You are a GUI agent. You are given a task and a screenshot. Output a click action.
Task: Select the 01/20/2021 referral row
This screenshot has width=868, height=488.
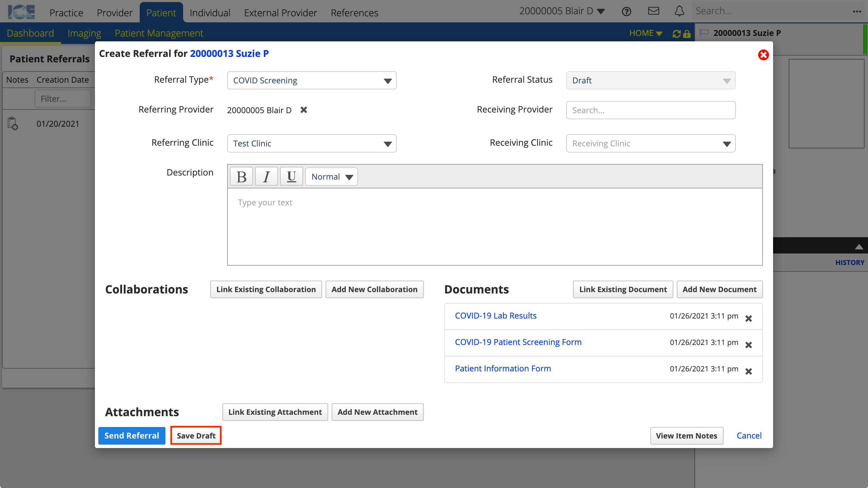tap(49, 124)
